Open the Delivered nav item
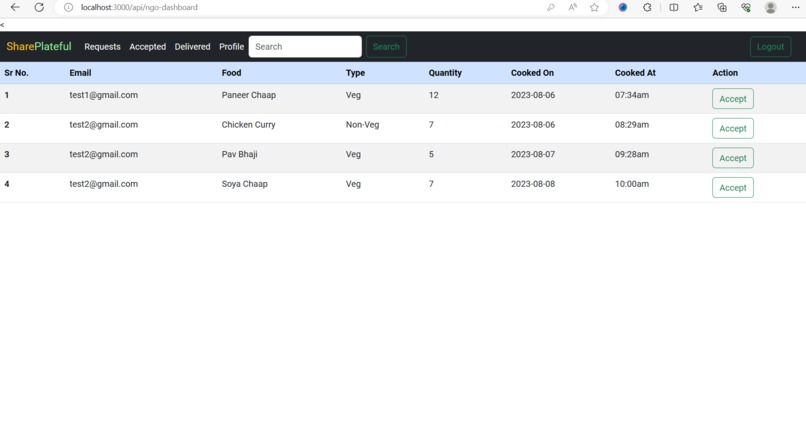Image resolution: width=806 pixels, height=422 pixels. tap(192, 46)
